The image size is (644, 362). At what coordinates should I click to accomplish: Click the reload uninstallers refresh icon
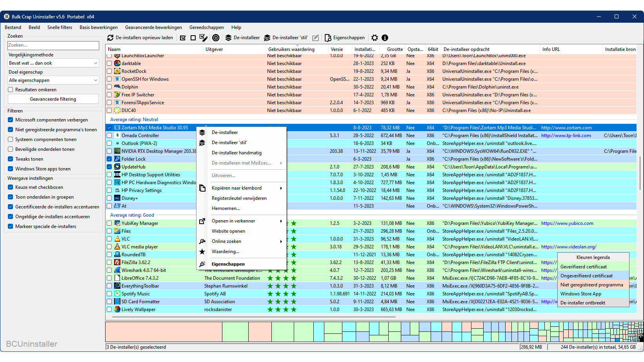pyautogui.click(x=110, y=38)
